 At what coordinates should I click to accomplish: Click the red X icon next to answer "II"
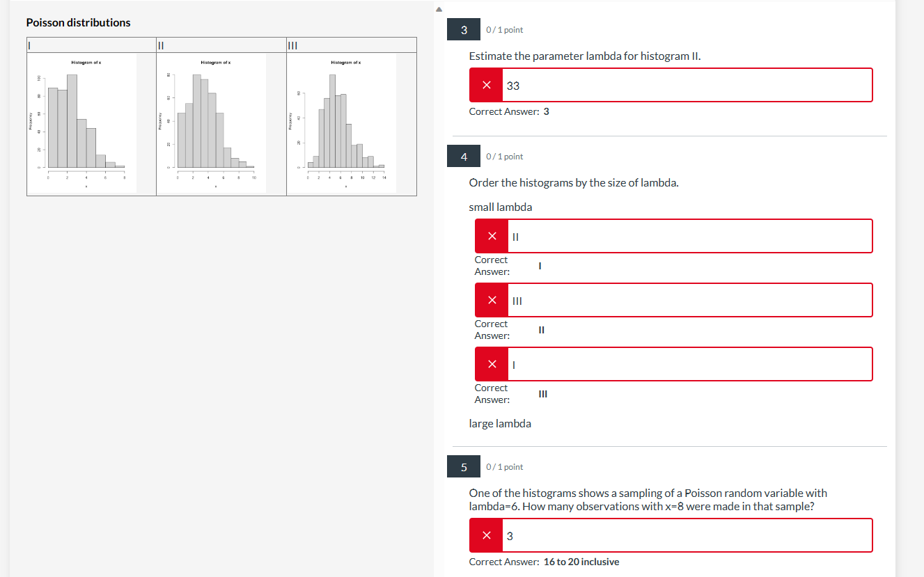click(x=491, y=235)
